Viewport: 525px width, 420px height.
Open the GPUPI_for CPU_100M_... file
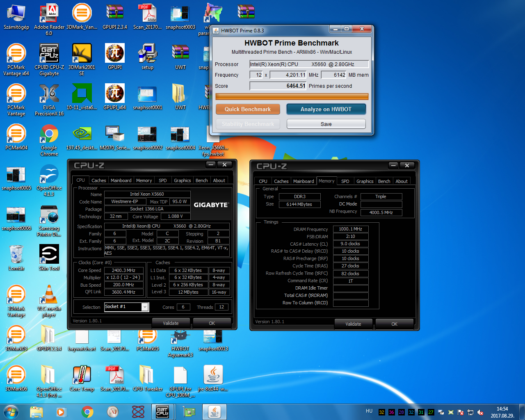click(180, 381)
